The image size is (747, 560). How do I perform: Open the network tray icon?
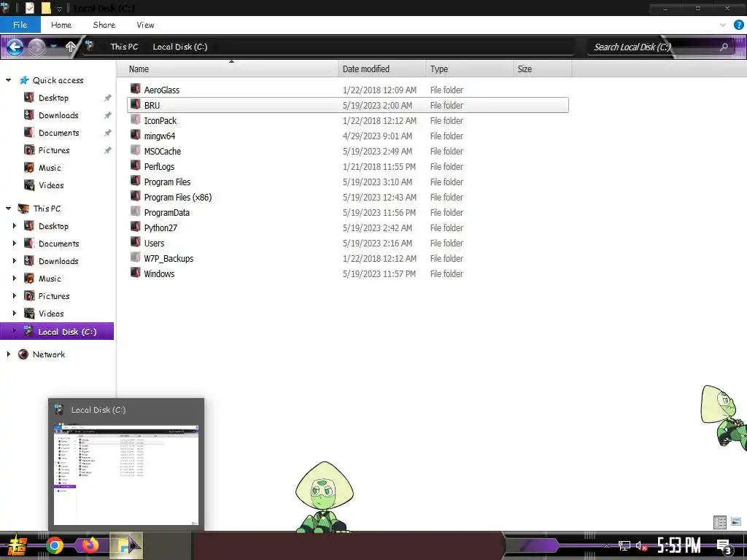[624, 545]
